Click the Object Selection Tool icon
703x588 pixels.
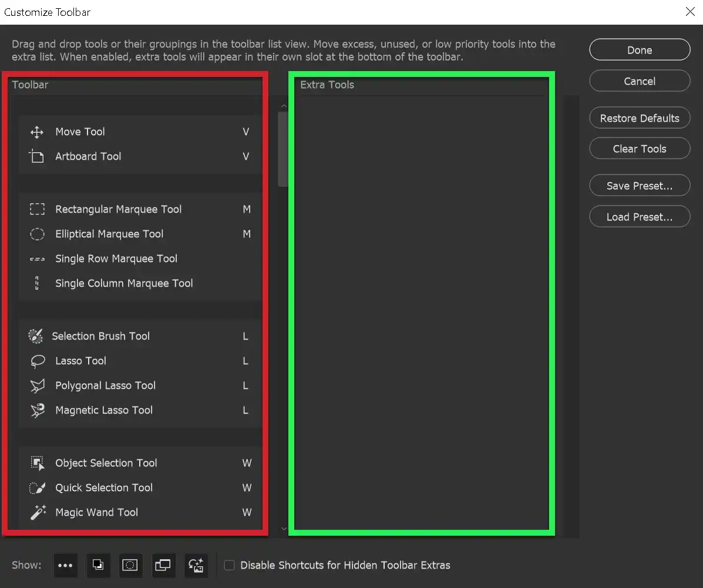[x=37, y=463]
